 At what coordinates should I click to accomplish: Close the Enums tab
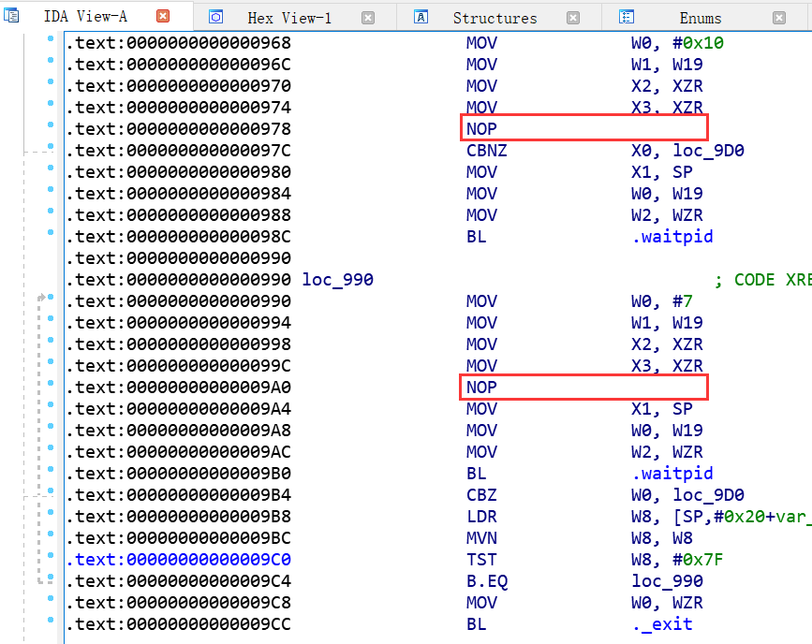click(x=779, y=18)
